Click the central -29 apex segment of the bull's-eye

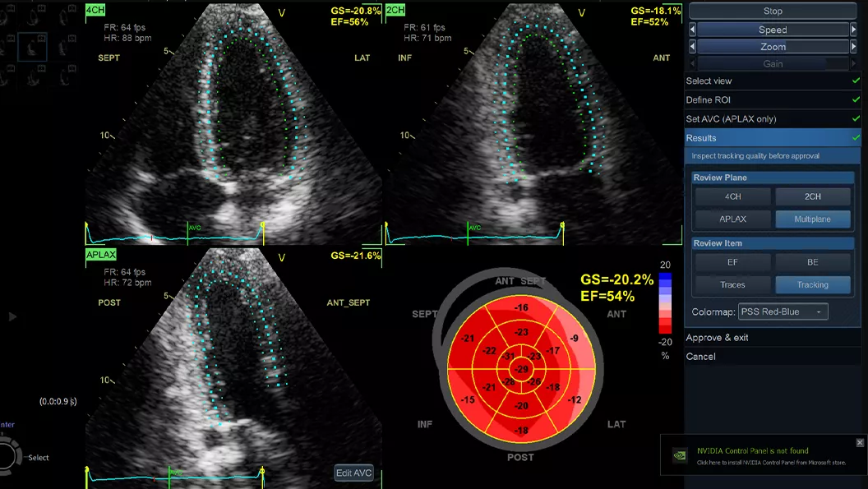tap(521, 369)
